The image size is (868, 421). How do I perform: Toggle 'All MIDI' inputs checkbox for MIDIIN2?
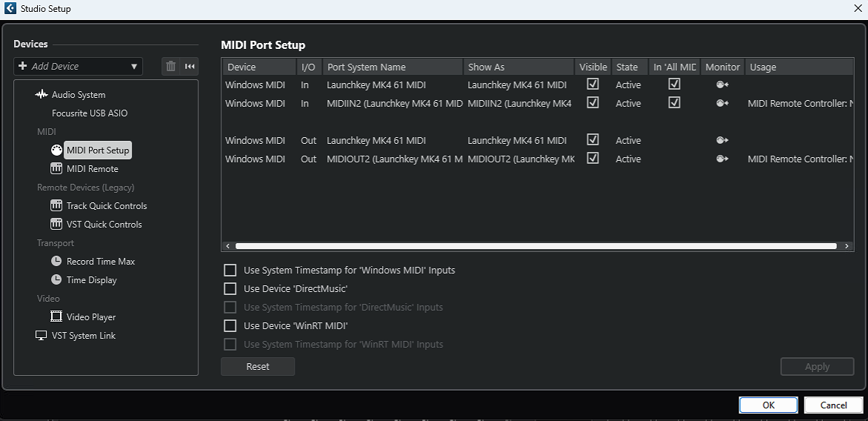pos(674,102)
